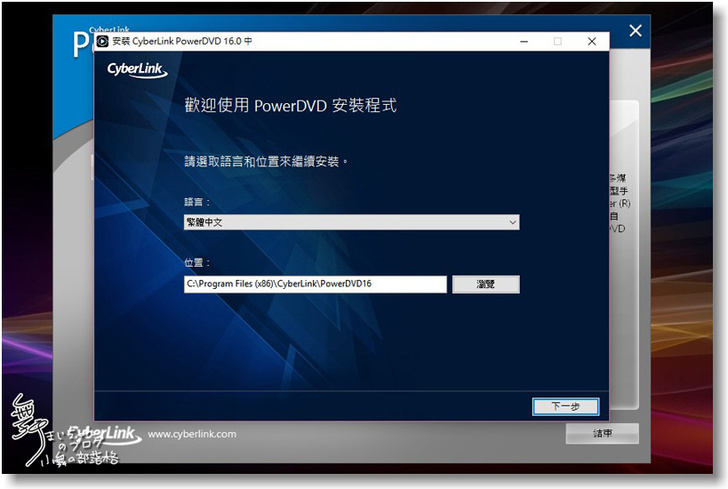
Task: Focus the install location path field
Action: (315, 284)
